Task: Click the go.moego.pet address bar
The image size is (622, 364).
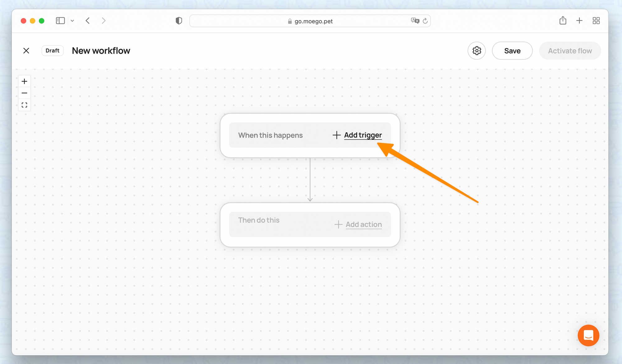Action: (x=313, y=21)
